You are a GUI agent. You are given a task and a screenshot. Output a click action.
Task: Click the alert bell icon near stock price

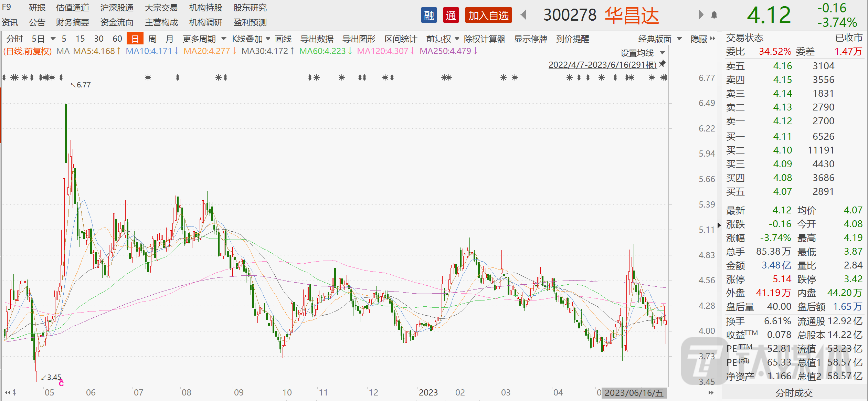tap(714, 15)
